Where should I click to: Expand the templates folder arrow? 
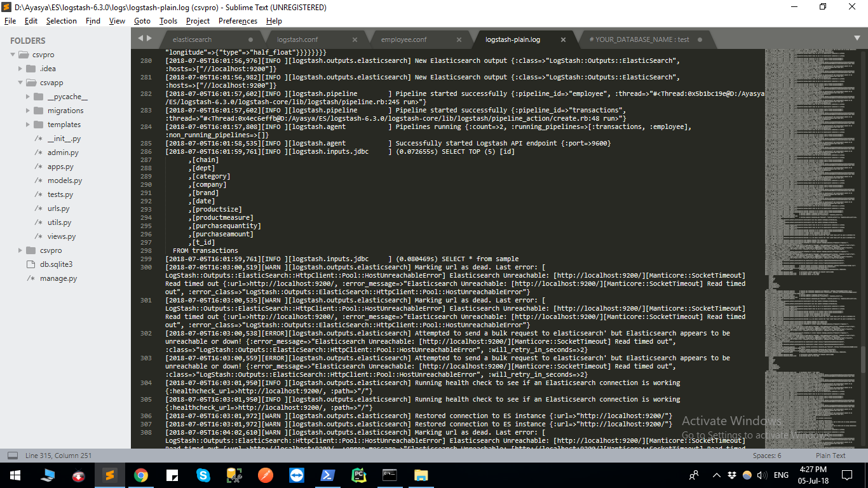pos(28,125)
